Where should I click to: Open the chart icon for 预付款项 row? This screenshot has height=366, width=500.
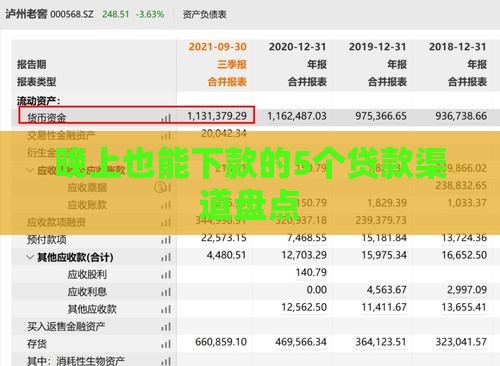coord(166,240)
